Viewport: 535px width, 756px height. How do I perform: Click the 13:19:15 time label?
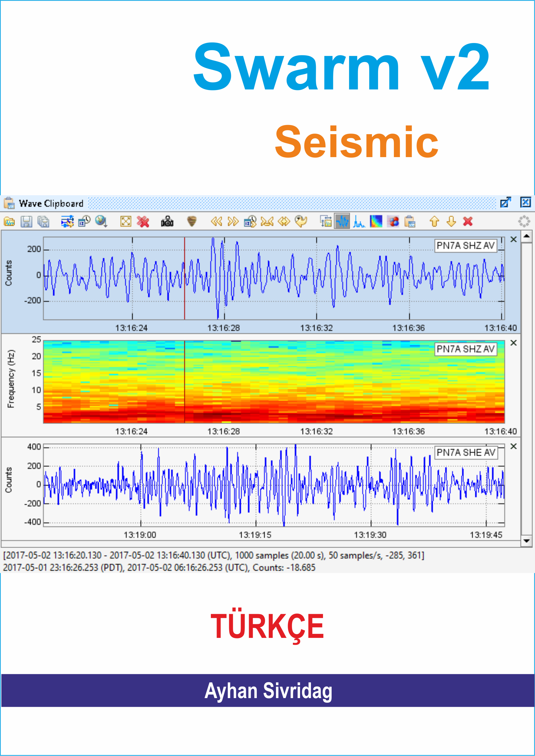pos(255,535)
